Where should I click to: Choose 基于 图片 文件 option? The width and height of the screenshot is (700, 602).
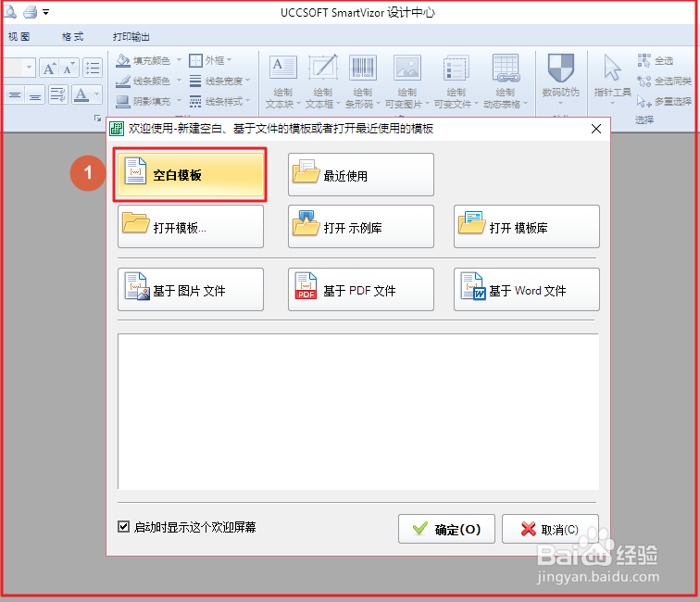point(191,289)
